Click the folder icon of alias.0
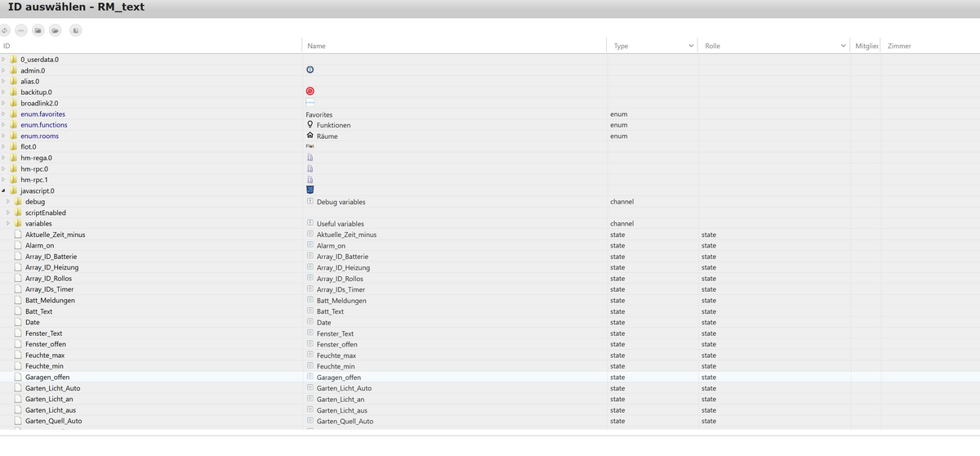 [13, 81]
